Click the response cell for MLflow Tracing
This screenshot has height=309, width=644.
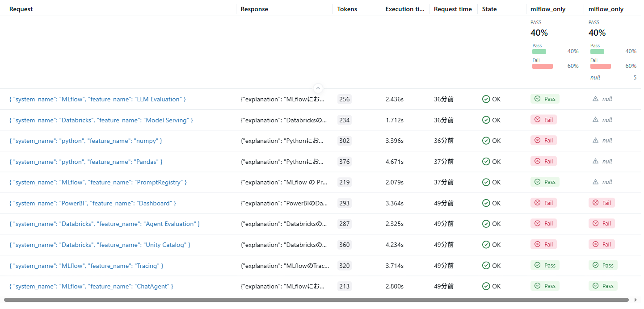tap(285, 266)
